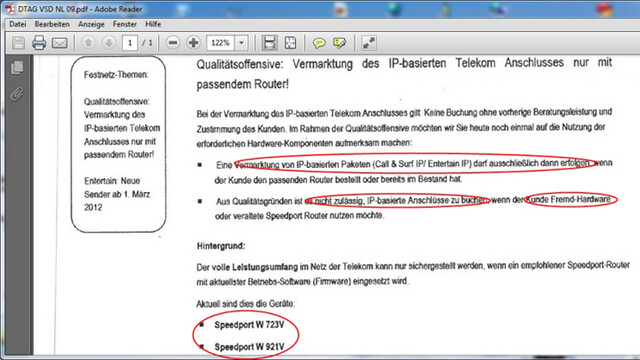
Task: Click the page number input field
Action: [x=130, y=43]
